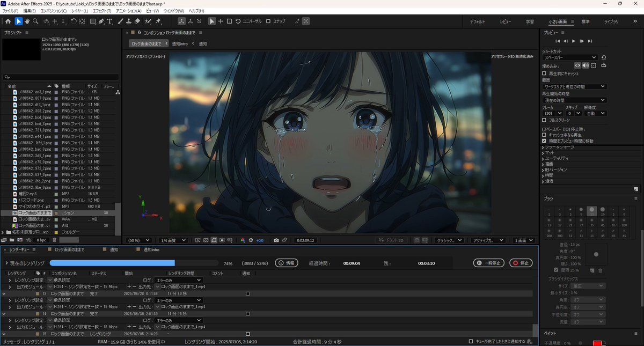Expand the ユーティリティ effects category
644x346 pixels.
tap(543, 158)
